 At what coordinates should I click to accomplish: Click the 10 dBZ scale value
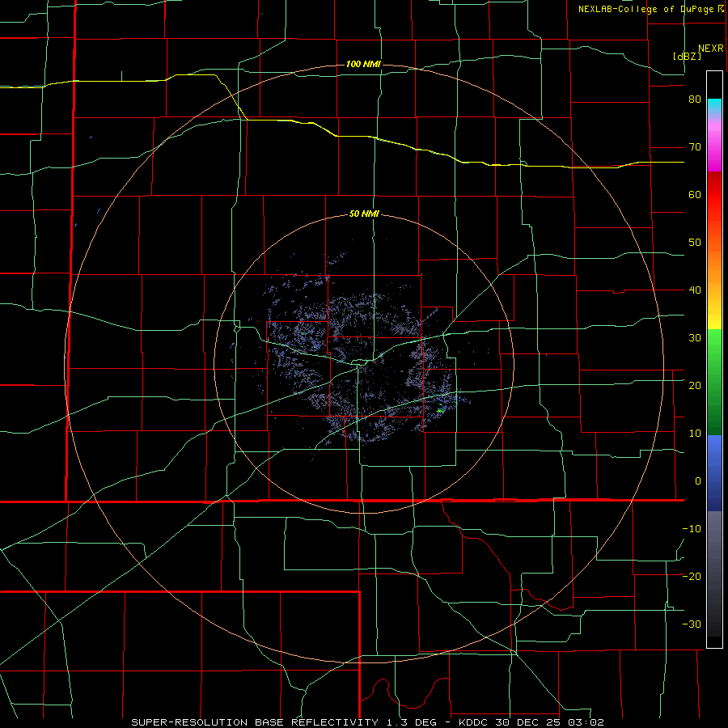695,434
